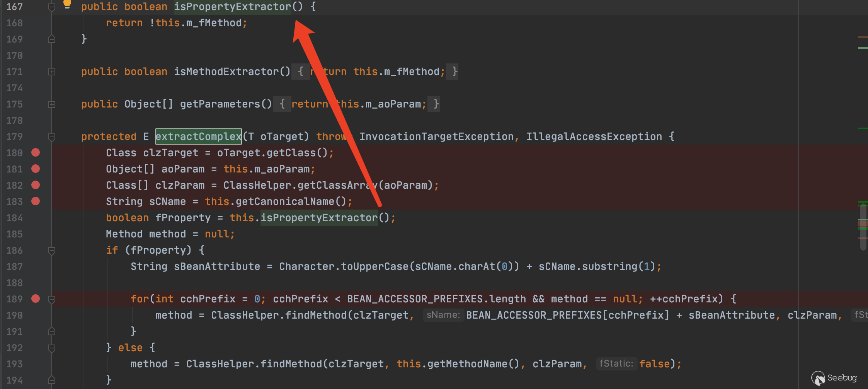Expand the folded isMethodExtractor method
The height and width of the screenshot is (389, 868).
point(52,72)
